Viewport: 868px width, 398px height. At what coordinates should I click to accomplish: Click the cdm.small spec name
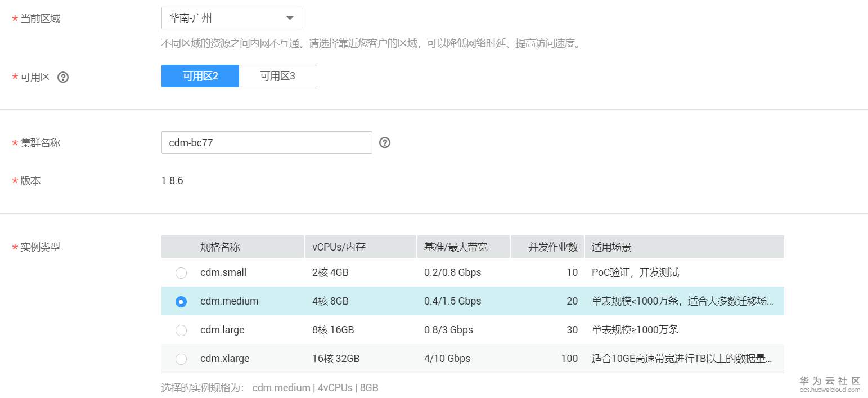pos(223,272)
